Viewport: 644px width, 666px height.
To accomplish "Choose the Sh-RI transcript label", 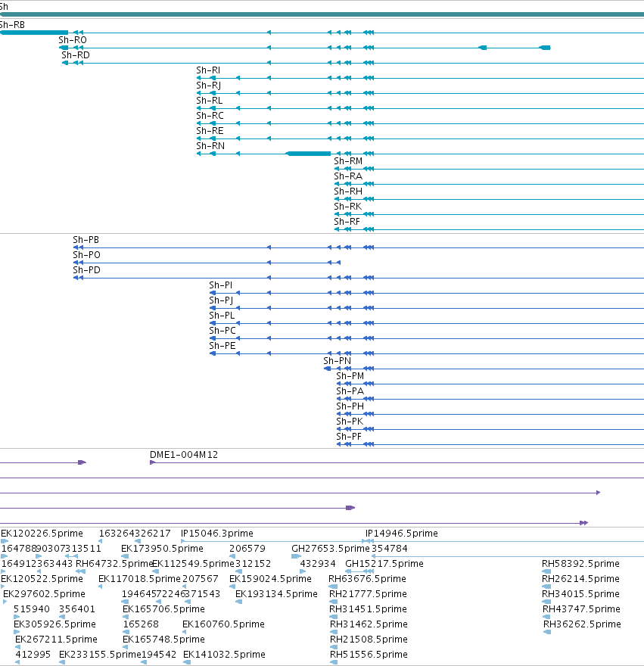I will click(x=208, y=70).
